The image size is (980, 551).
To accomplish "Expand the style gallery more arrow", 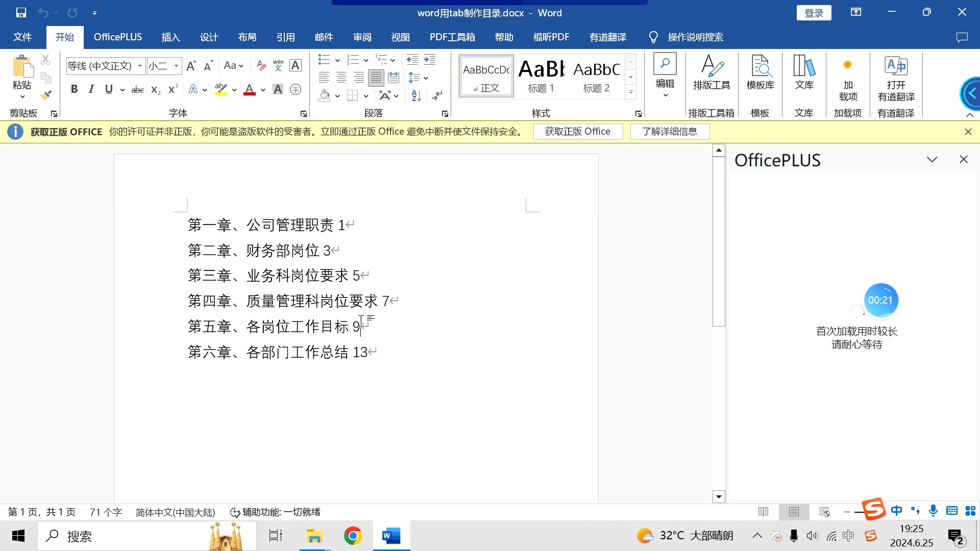I will pyautogui.click(x=631, y=92).
